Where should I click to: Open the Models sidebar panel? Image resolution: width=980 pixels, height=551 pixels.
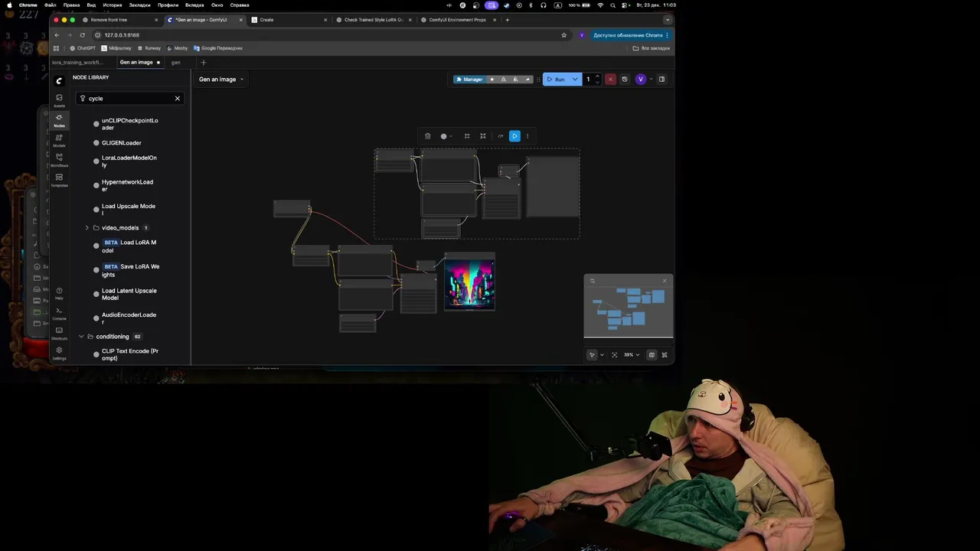pyautogui.click(x=59, y=140)
